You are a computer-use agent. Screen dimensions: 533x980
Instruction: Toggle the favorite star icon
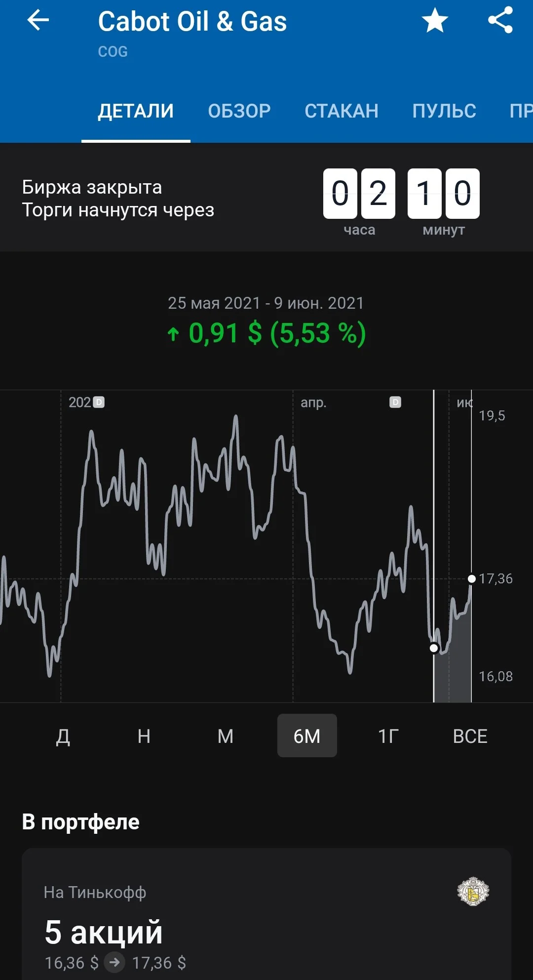(435, 21)
